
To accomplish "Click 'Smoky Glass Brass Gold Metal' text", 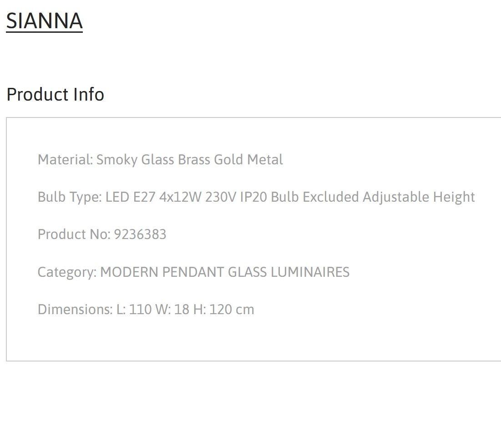I will click(x=189, y=159).
